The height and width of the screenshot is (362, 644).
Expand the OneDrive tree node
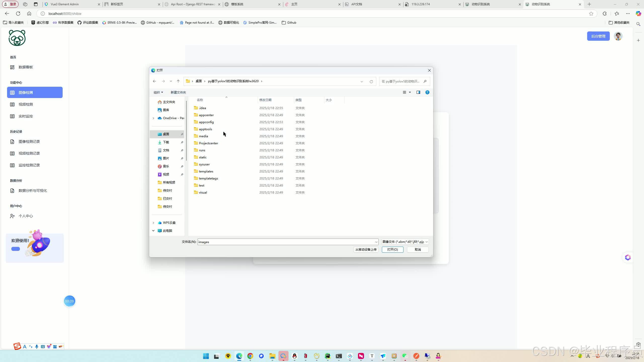coord(153,118)
